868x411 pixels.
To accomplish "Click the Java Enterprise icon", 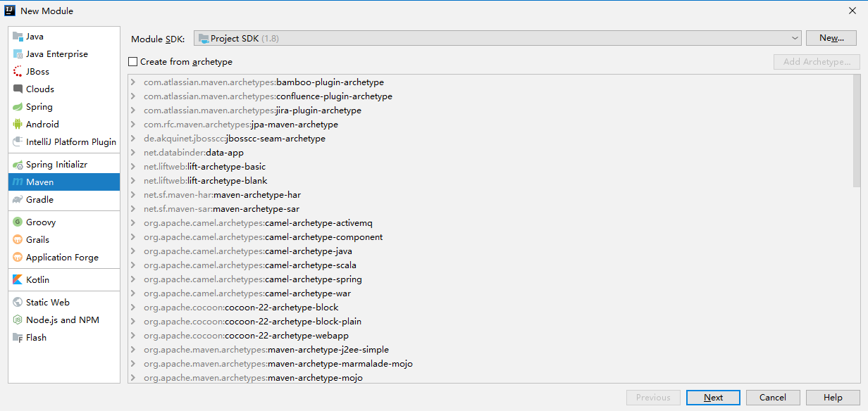I will coord(18,54).
